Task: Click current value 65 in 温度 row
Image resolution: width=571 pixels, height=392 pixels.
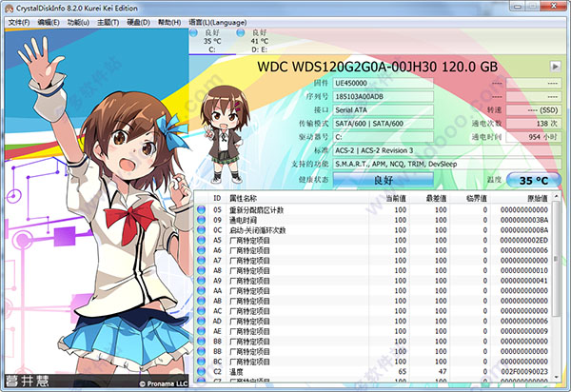Action: pyautogui.click(x=402, y=372)
